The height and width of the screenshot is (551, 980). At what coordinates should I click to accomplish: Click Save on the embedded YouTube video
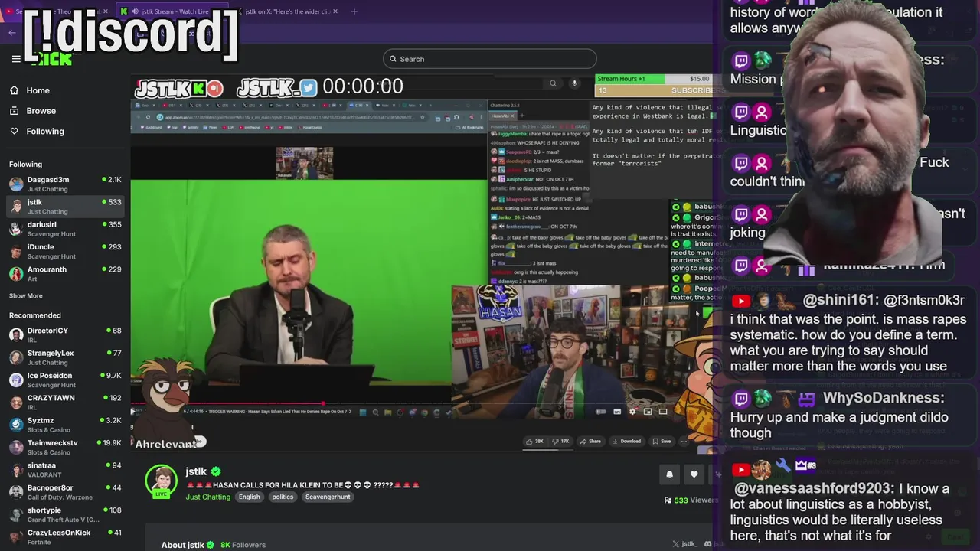(661, 441)
